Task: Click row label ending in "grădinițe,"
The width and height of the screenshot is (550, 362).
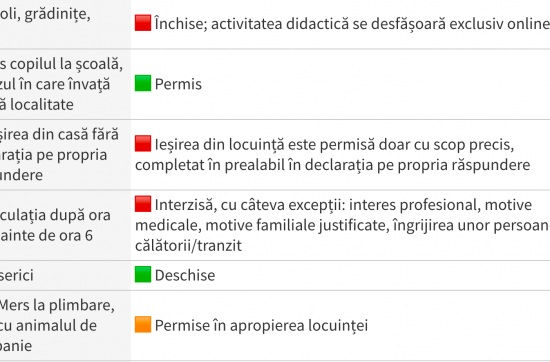Action: point(45,15)
